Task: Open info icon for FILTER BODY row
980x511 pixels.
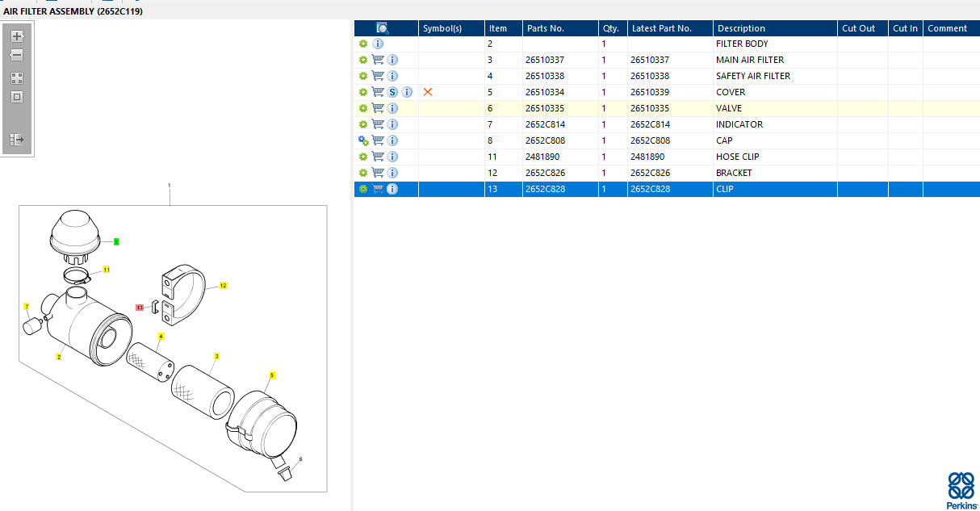Action: pos(378,44)
